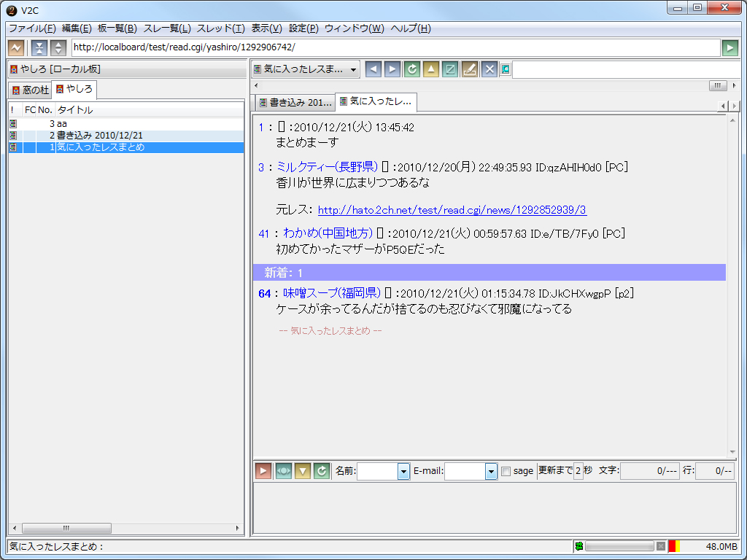Click the blue response number 64 link
The width and height of the screenshot is (747, 560).
pyautogui.click(x=266, y=294)
